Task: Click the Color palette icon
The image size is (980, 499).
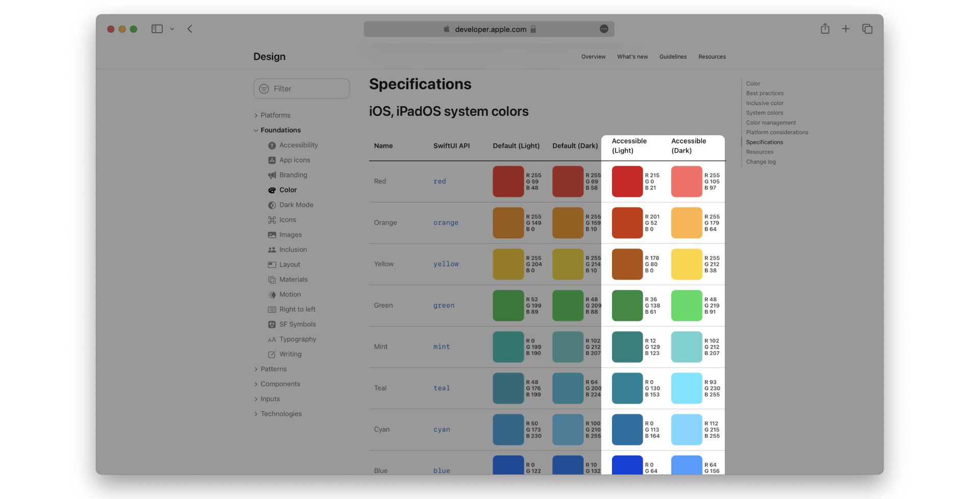Action: [x=272, y=190]
